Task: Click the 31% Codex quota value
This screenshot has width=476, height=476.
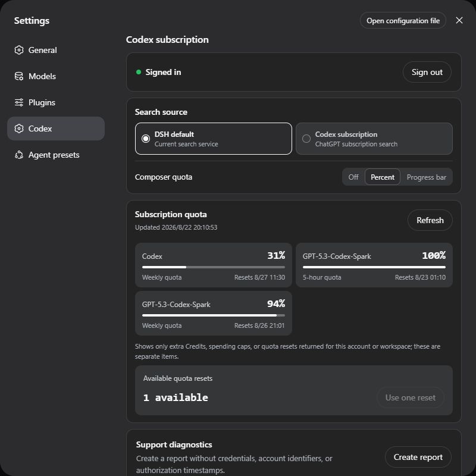Action: [x=276, y=256]
